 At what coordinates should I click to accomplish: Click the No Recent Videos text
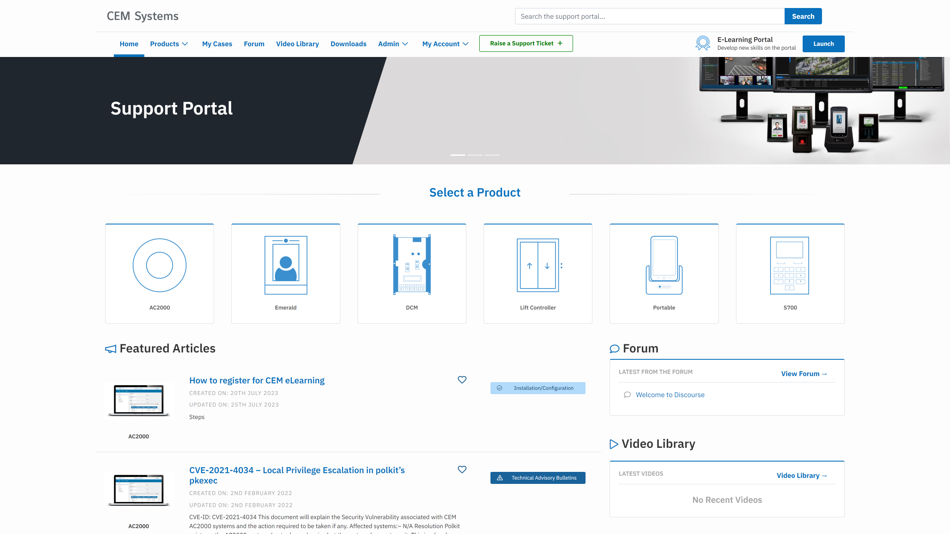tap(727, 500)
